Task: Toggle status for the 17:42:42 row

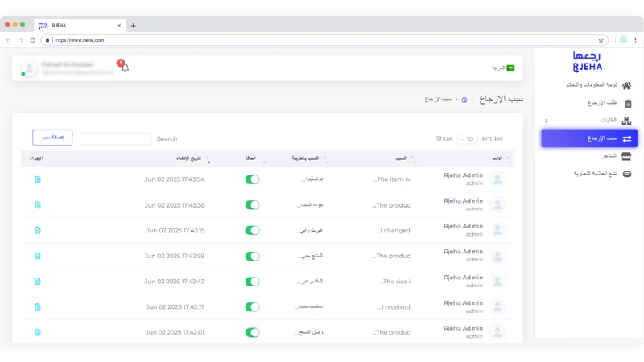Action: (x=252, y=282)
